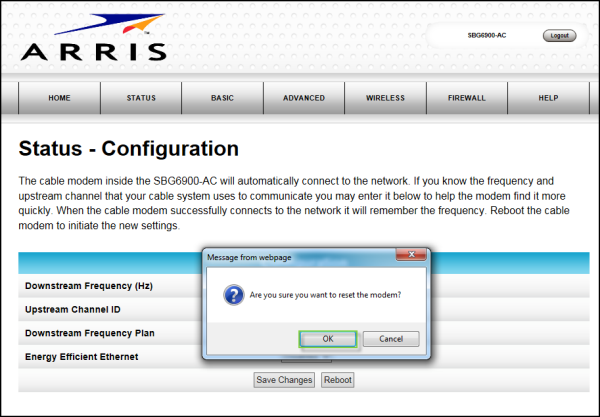This screenshot has height=417, width=600.
Task: Click the SBG6900-AC model name field
Action: (486, 35)
